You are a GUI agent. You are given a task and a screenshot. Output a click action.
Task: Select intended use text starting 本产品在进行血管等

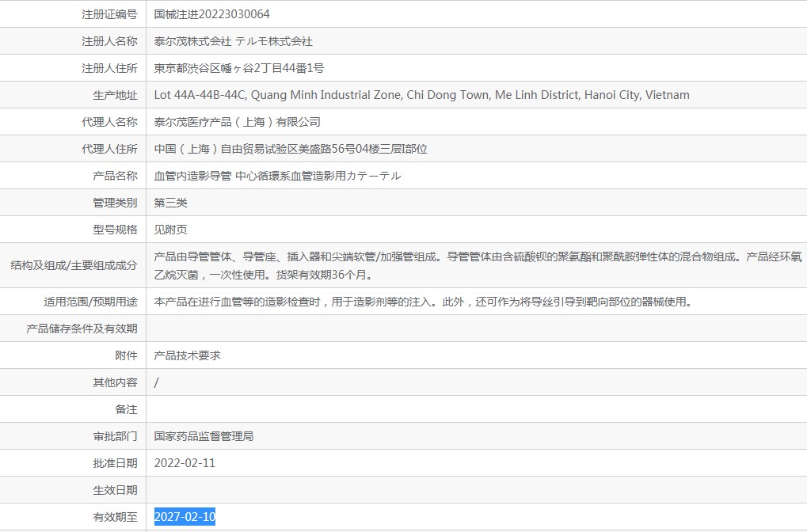pos(423,302)
